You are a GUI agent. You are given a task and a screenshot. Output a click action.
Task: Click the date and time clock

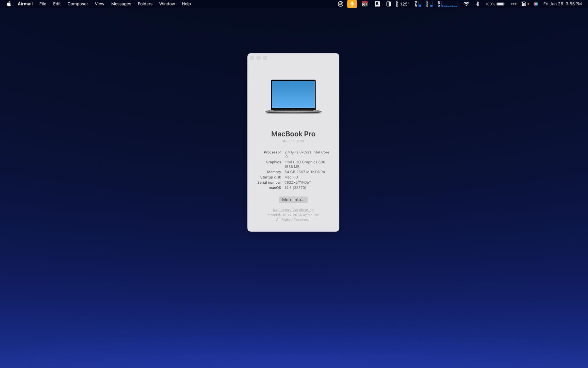pos(562,4)
